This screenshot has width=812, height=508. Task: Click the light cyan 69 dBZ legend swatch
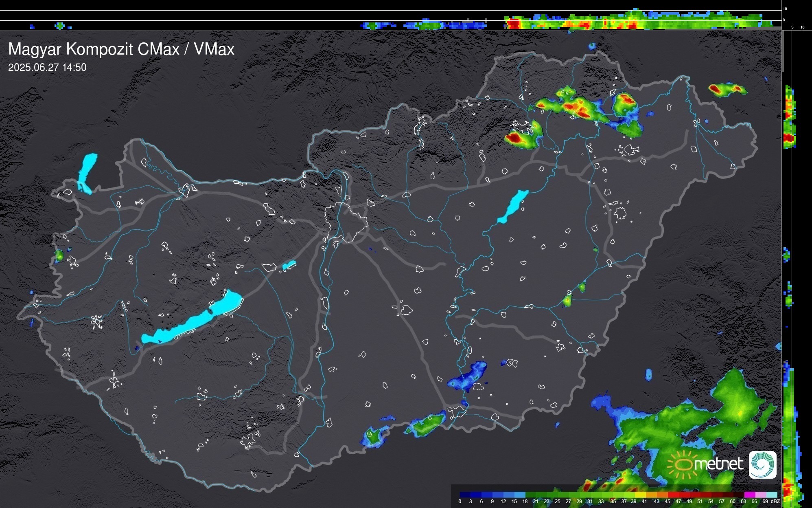coord(771,495)
